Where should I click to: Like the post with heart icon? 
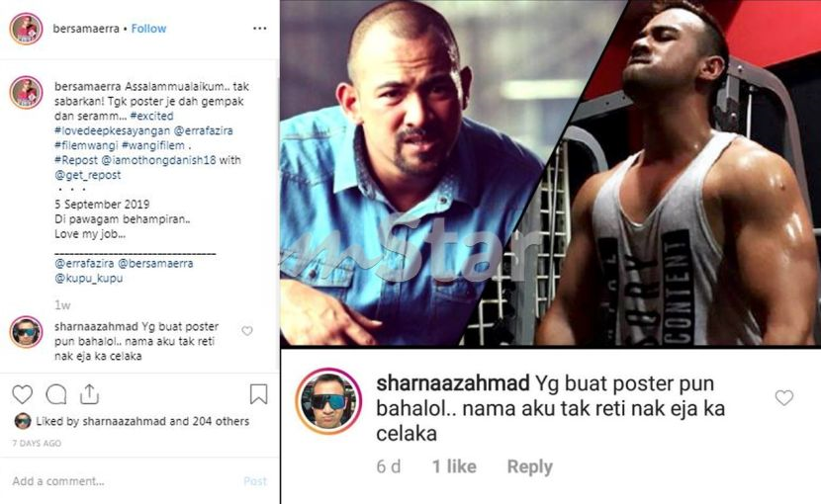tap(22, 394)
